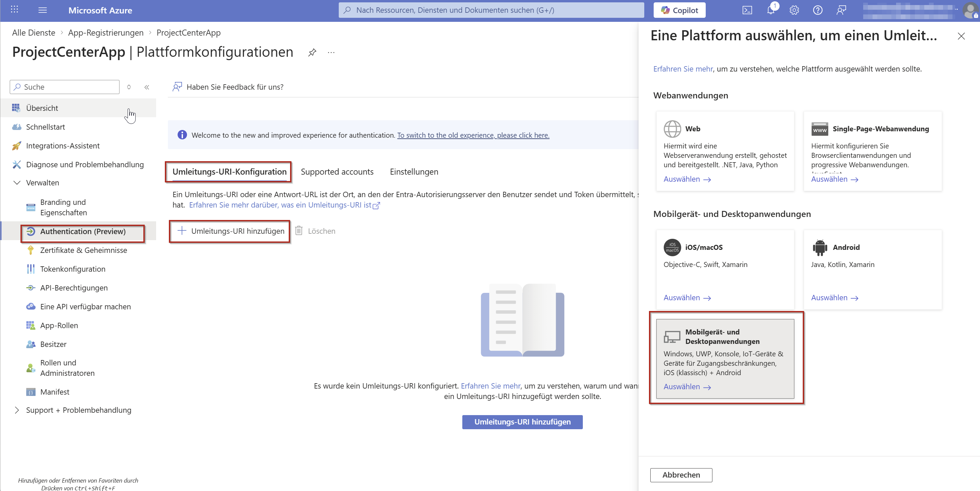Open Rollen und Administratoren
Image resolution: width=980 pixels, height=491 pixels.
click(x=78, y=368)
